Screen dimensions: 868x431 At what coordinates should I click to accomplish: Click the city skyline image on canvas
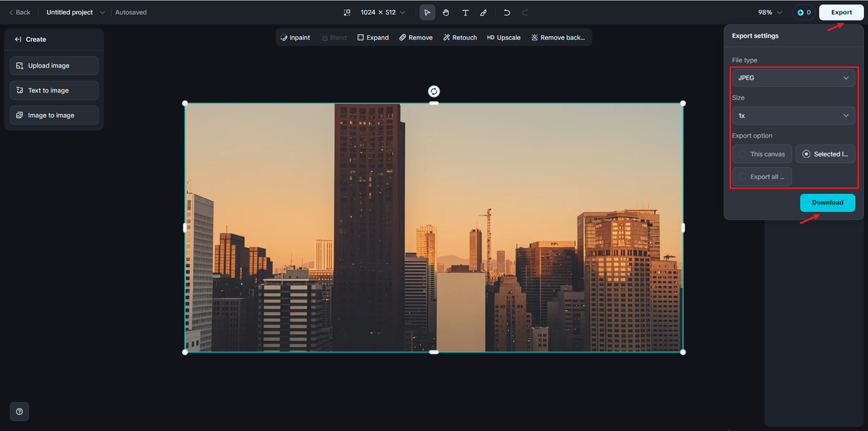click(x=434, y=228)
